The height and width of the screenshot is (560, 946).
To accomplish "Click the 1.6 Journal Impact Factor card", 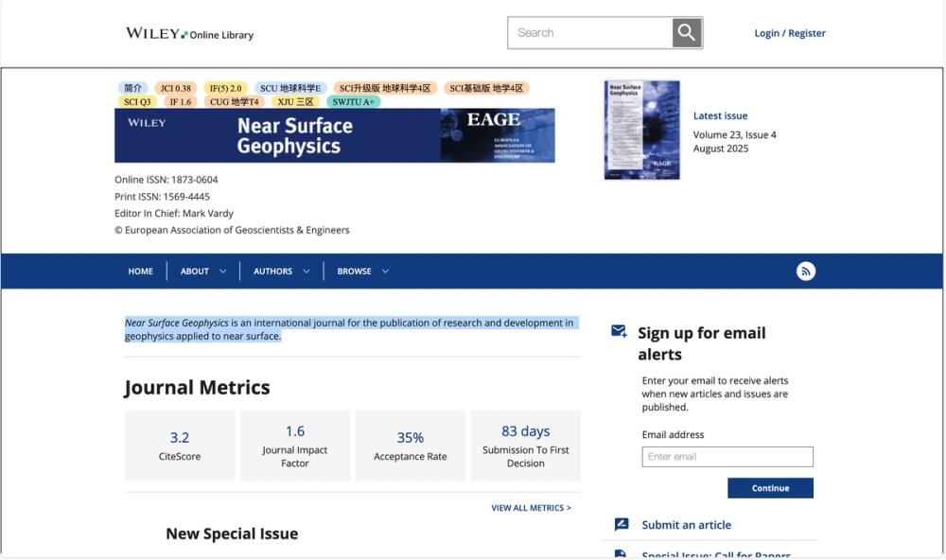I will point(295,446).
